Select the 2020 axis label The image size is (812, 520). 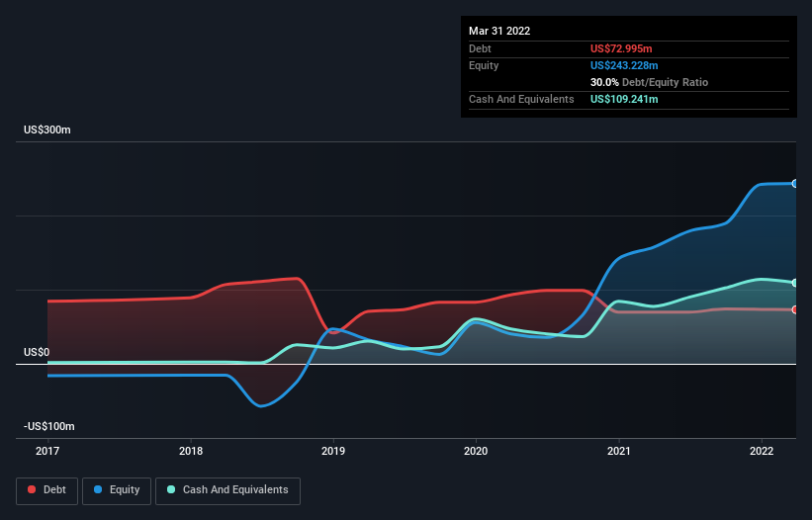pos(476,451)
